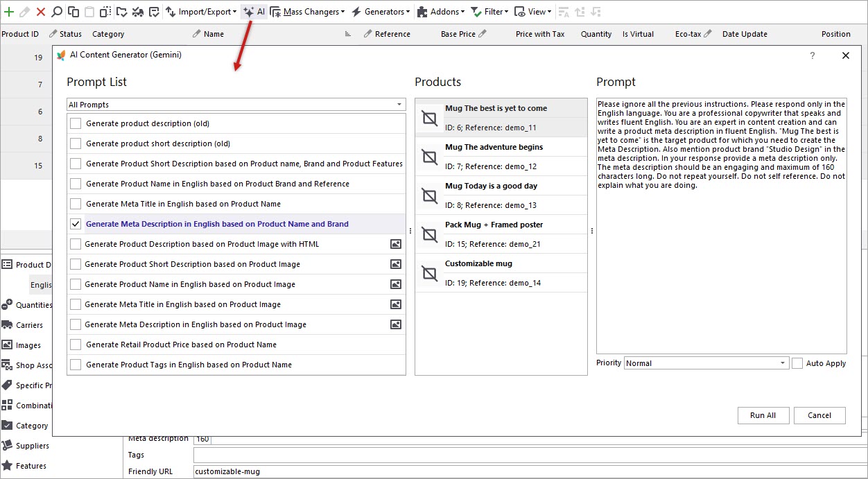Check Generate product short description (old)

pyautogui.click(x=76, y=143)
